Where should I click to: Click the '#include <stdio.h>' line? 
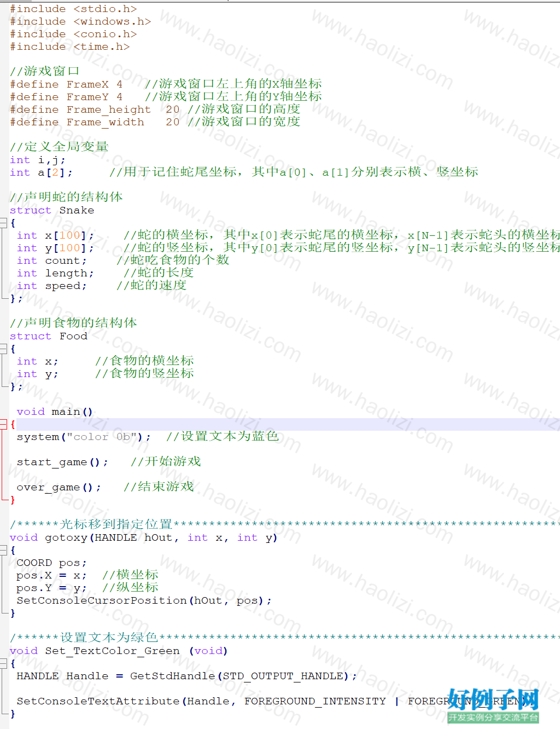73,9
